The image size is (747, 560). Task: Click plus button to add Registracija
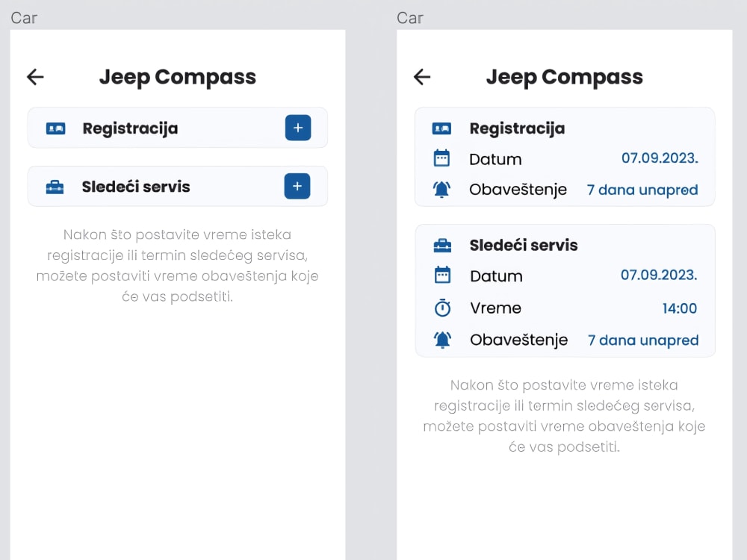[x=297, y=128]
